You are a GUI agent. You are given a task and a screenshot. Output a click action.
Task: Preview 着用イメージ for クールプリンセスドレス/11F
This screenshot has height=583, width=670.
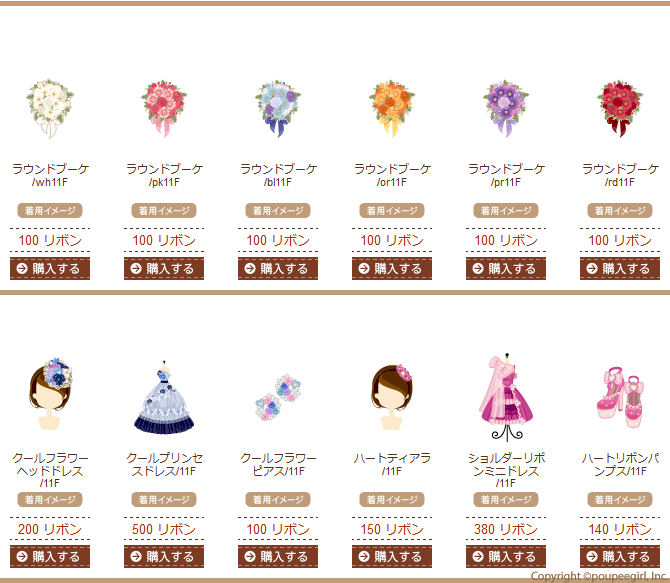(x=164, y=499)
